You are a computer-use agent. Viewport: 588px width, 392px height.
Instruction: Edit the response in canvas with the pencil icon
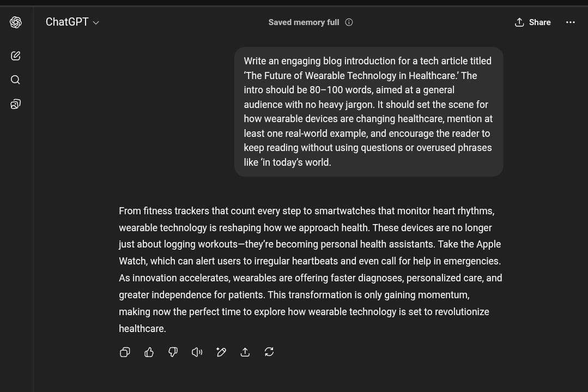(221, 352)
